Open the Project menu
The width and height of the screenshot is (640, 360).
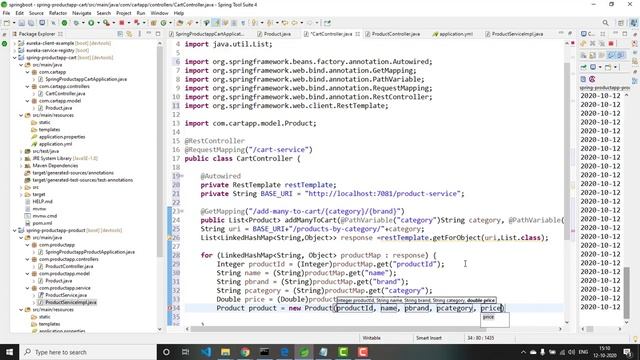(x=124, y=13)
